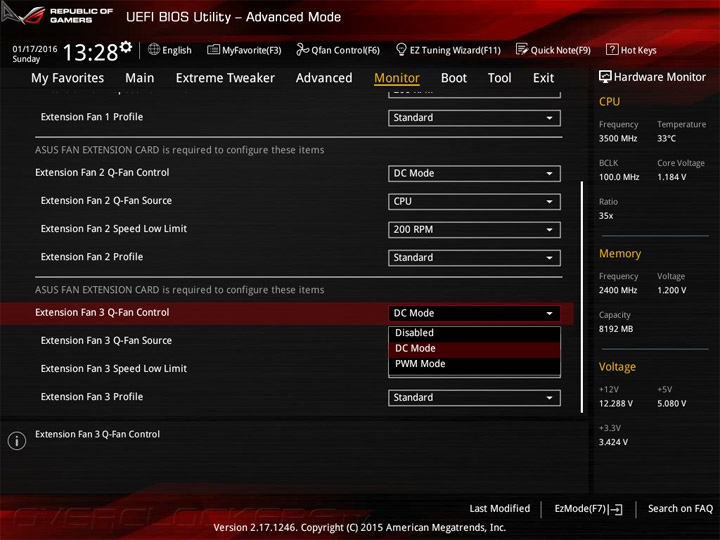Open Extension Fan 1 Profile dropdown
Image resolution: width=720 pixels, height=540 pixels.
474,118
